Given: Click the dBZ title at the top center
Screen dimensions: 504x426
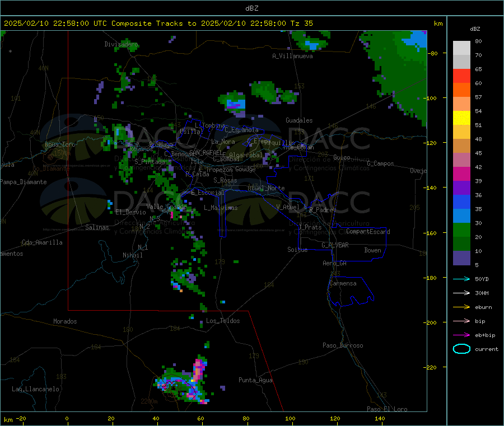Looking at the screenshot, I should [x=251, y=8].
